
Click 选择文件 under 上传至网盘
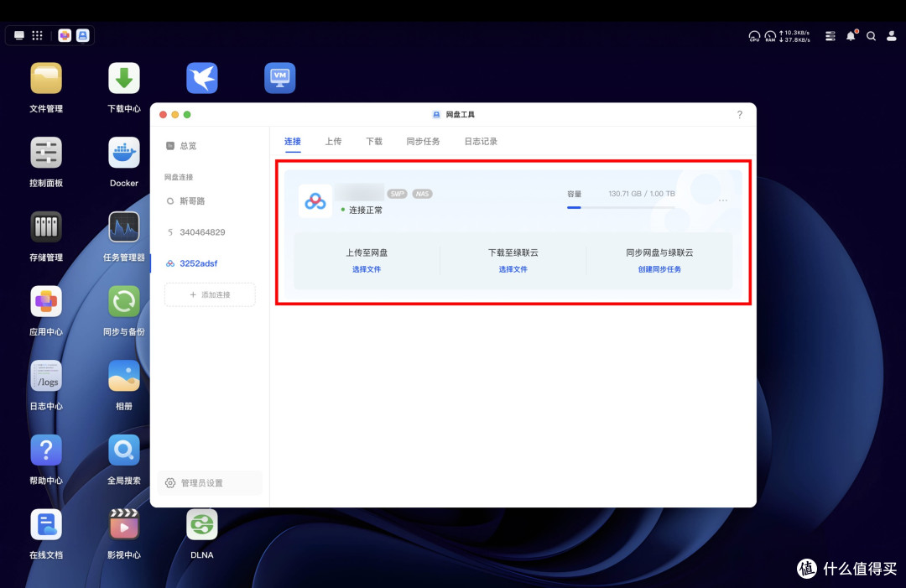pyautogui.click(x=367, y=269)
